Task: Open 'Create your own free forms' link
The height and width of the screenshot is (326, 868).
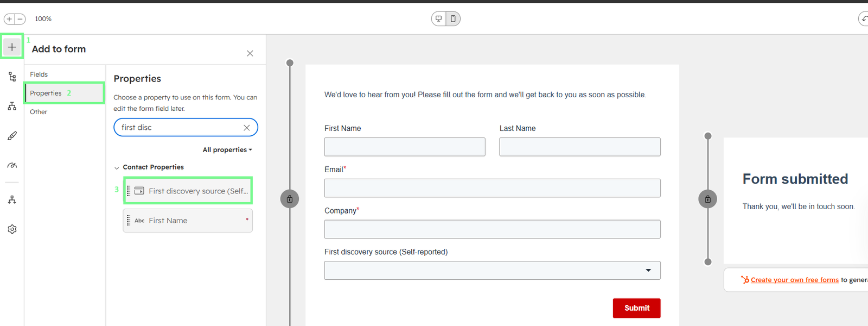Action: [795, 280]
